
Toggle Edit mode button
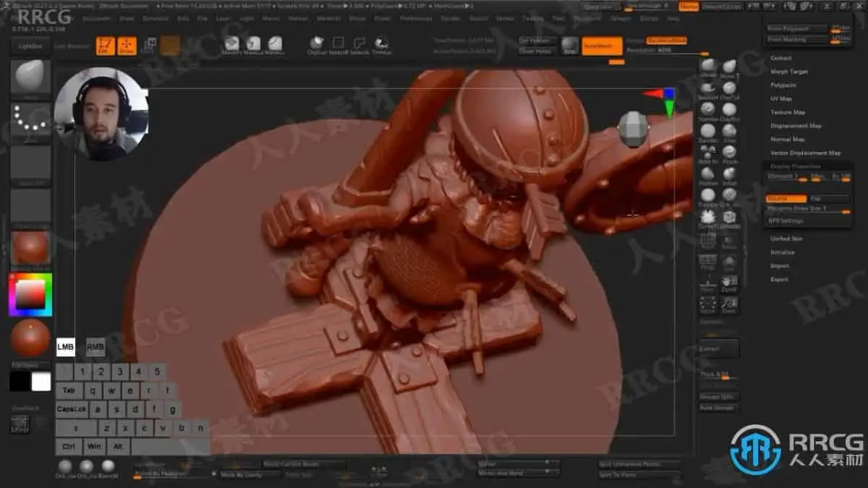106,46
